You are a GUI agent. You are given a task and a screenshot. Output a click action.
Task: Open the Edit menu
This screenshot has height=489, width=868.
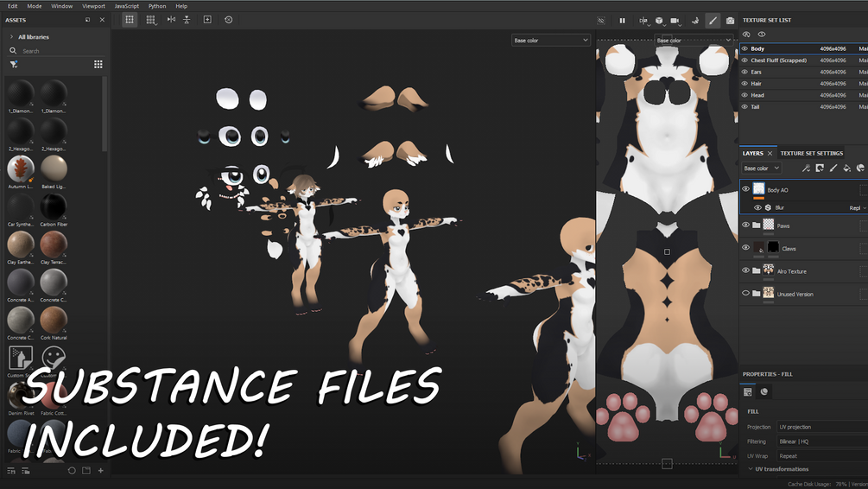[x=12, y=6]
